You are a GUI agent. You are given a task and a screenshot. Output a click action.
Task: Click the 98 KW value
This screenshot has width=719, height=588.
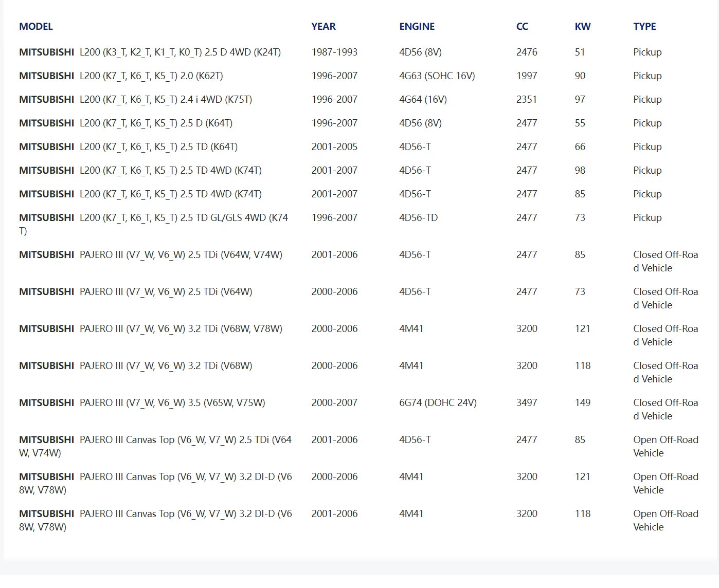(580, 170)
